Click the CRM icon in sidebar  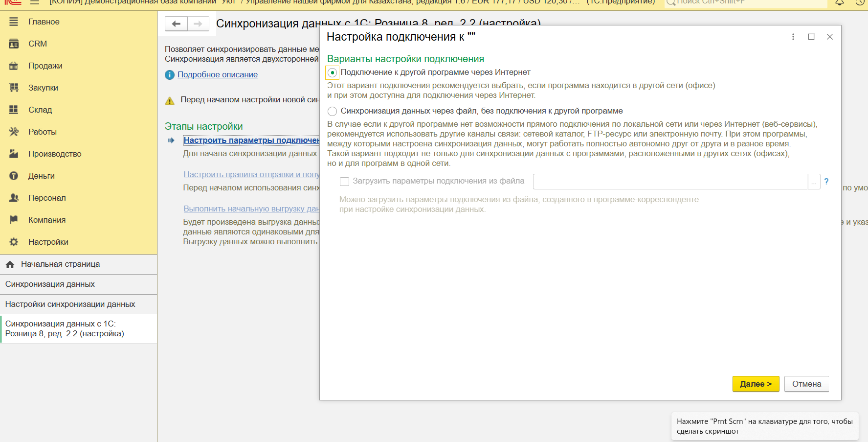(x=14, y=44)
